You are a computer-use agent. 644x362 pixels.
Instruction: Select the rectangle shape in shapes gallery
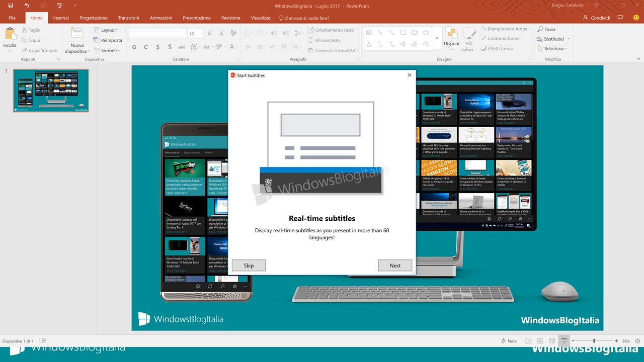[x=403, y=33]
